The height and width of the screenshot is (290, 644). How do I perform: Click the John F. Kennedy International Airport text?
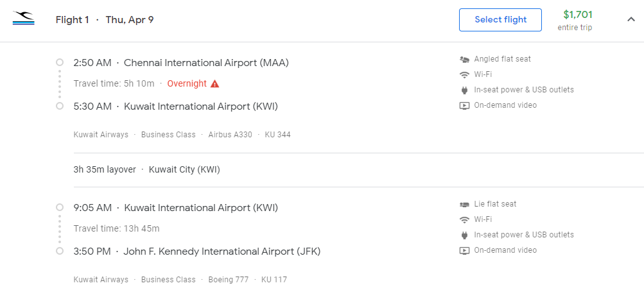pyautogui.click(x=222, y=252)
